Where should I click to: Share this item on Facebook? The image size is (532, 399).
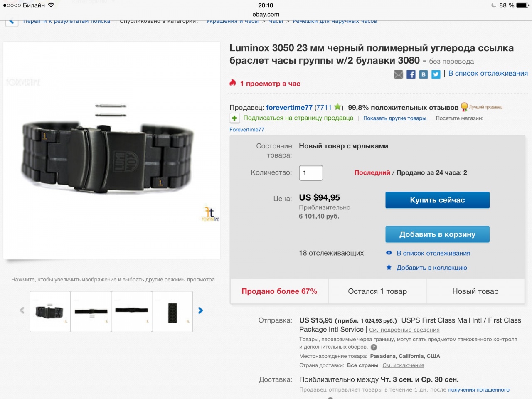click(411, 74)
